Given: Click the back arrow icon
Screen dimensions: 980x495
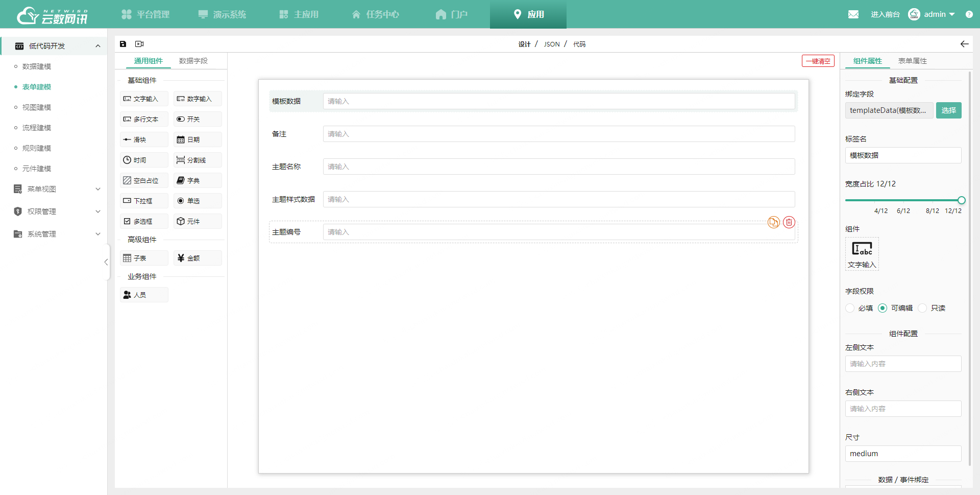Looking at the screenshot, I should 964,44.
